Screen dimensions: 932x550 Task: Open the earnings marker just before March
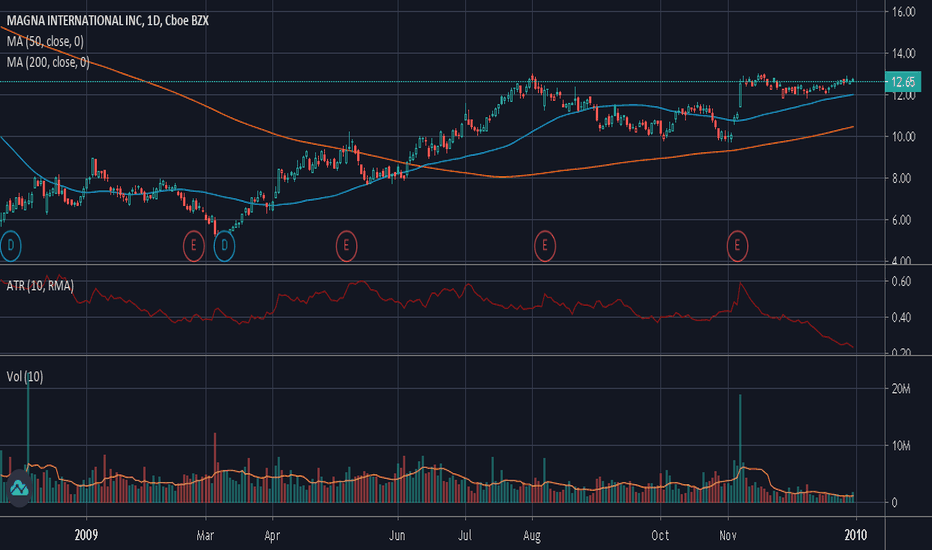(193, 246)
